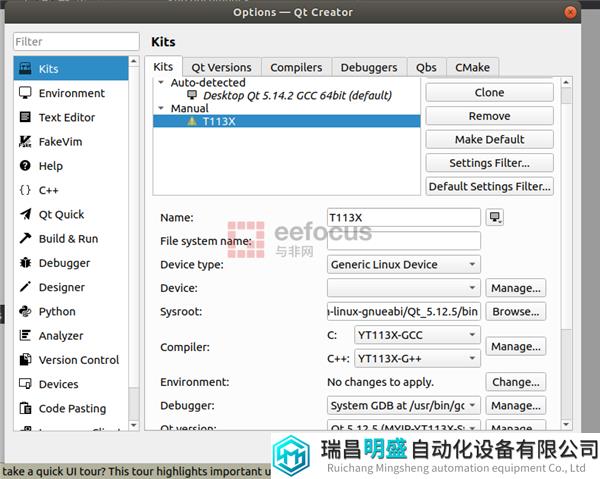Image resolution: width=600 pixels, height=479 pixels.
Task: Open the Designer pencil icon
Action: point(25,287)
